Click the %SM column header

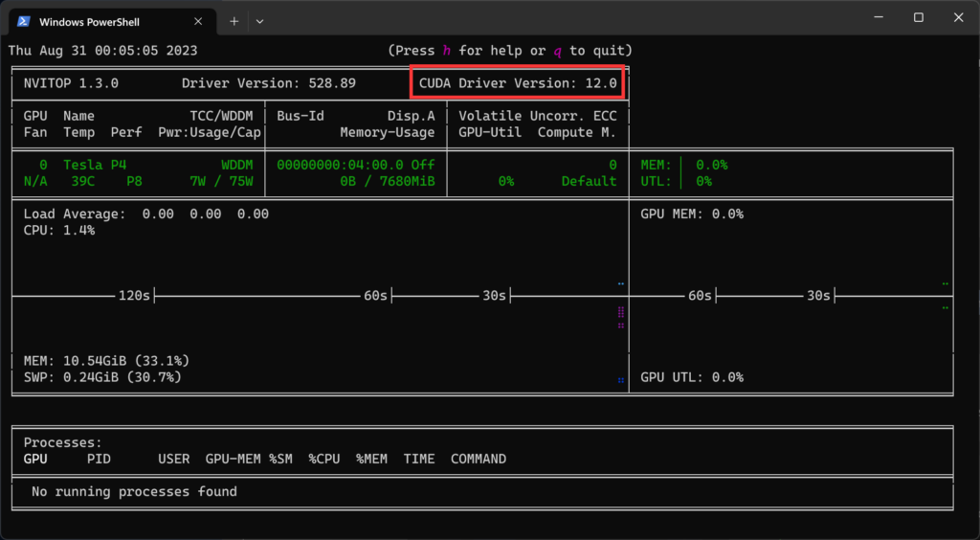coord(280,459)
